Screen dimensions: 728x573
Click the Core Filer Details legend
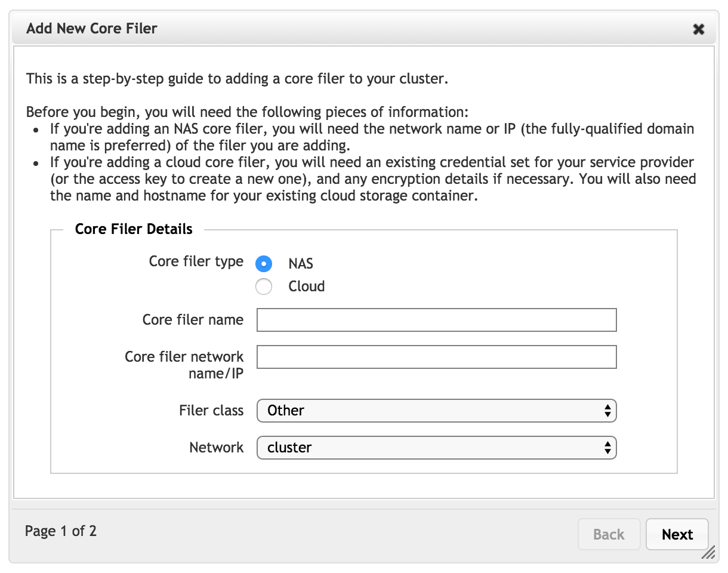click(134, 229)
